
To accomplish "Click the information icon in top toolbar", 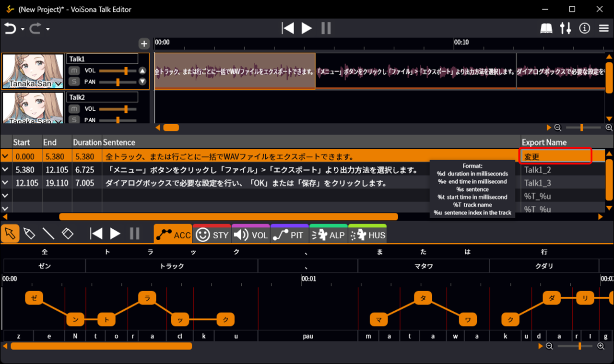I will [584, 28].
